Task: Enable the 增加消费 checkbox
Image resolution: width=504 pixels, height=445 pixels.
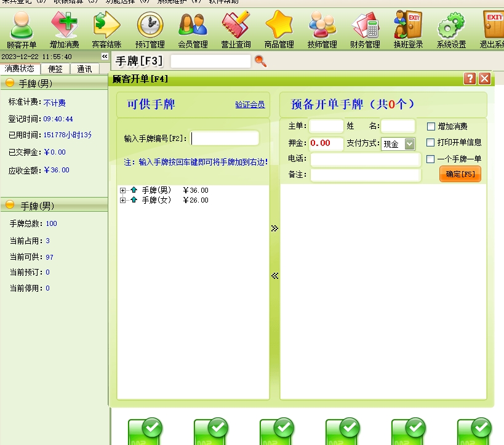Action: coord(431,127)
